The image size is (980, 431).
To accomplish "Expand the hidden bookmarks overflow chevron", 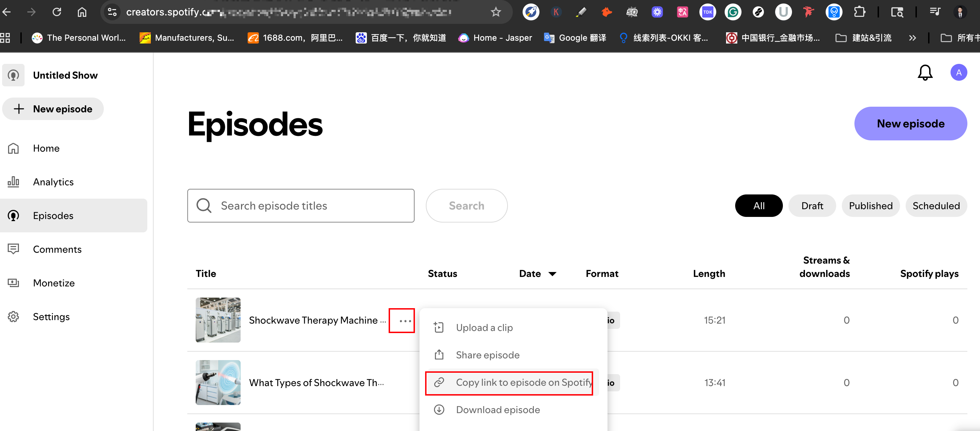I will tap(912, 38).
